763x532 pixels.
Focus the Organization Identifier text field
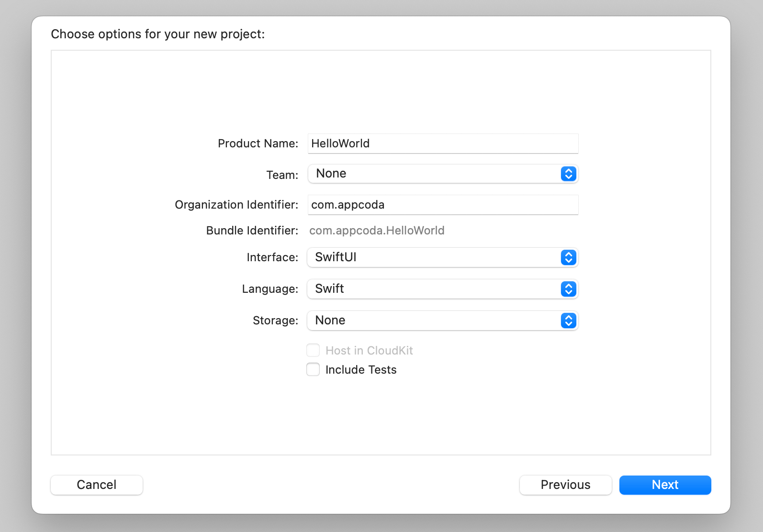(x=443, y=205)
